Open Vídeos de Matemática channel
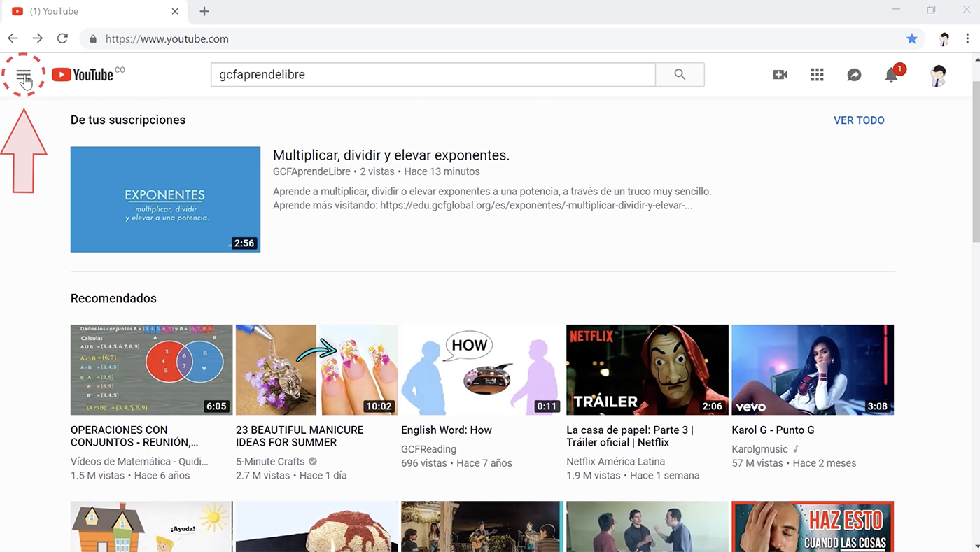980x552 pixels. [140, 462]
